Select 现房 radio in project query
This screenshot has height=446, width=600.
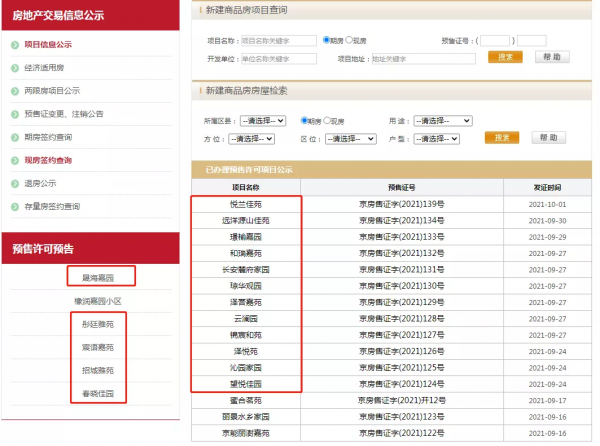(x=349, y=40)
